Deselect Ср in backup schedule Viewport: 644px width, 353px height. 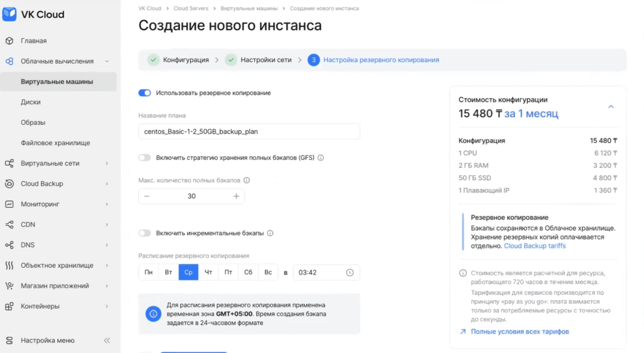[189, 272]
